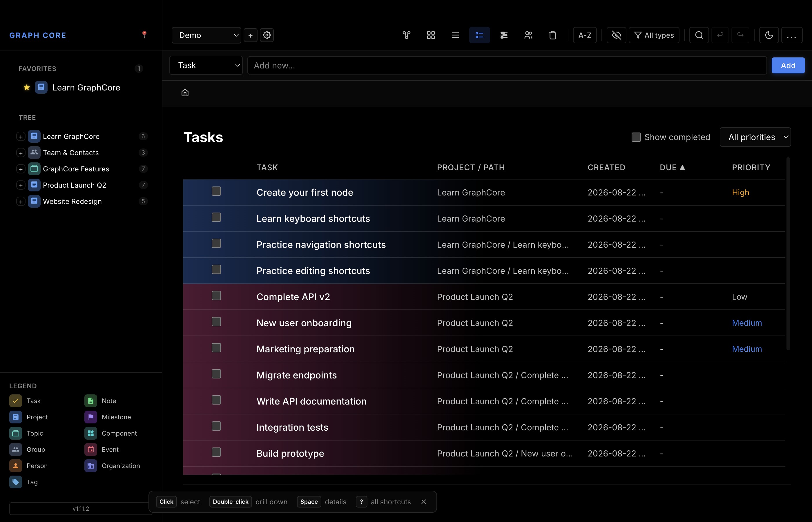Click the ? all shortcuts key hint
This screenshot has width=812, height=522.
pos(362,502)
